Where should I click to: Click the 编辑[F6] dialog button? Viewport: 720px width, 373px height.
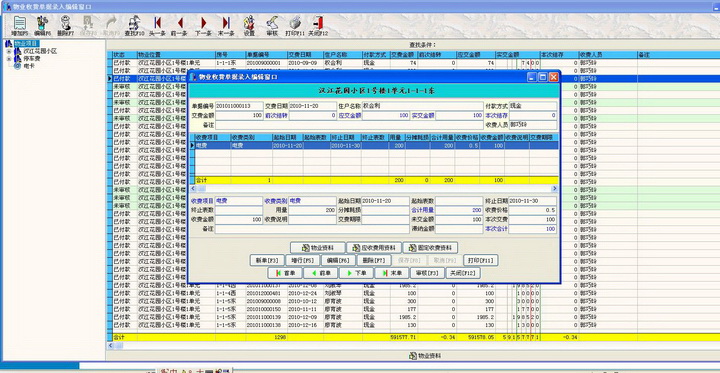(x=338, y=260)
